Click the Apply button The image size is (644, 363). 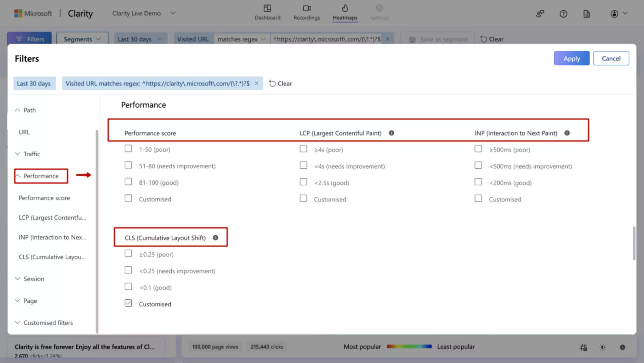572,58
